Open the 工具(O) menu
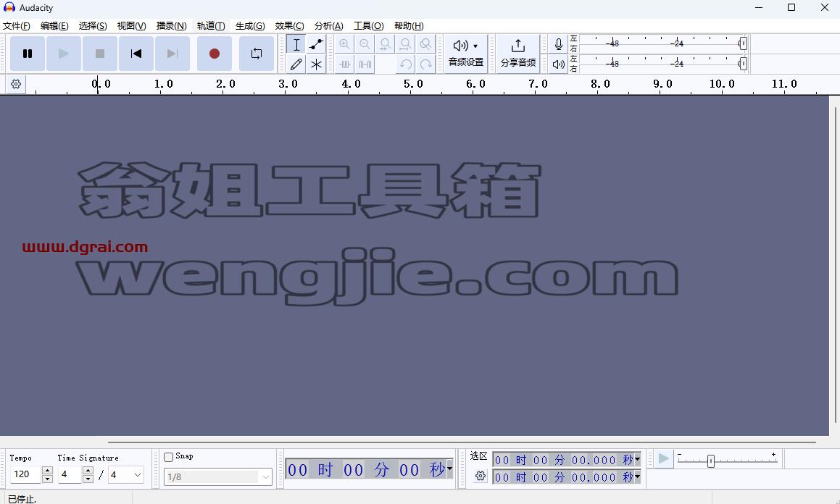This screenshot has height=504, width=840. [369, 25]
